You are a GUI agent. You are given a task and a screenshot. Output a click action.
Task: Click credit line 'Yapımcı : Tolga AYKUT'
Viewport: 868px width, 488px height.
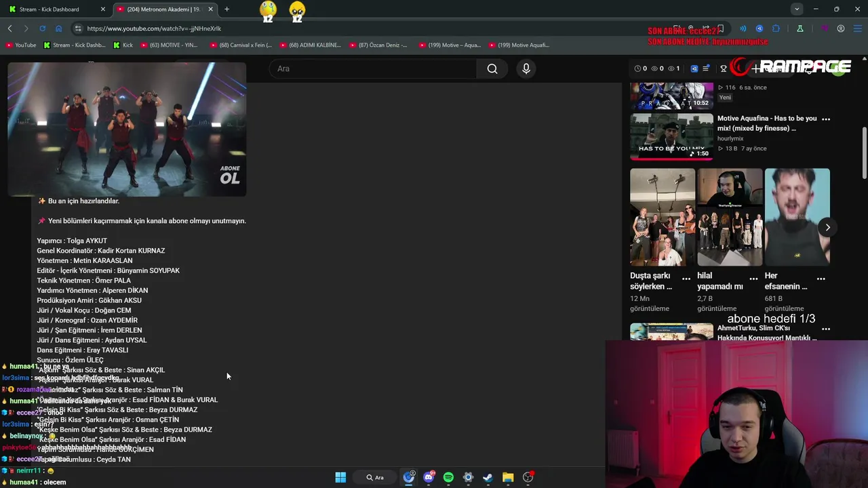click(x=72, y=241)
